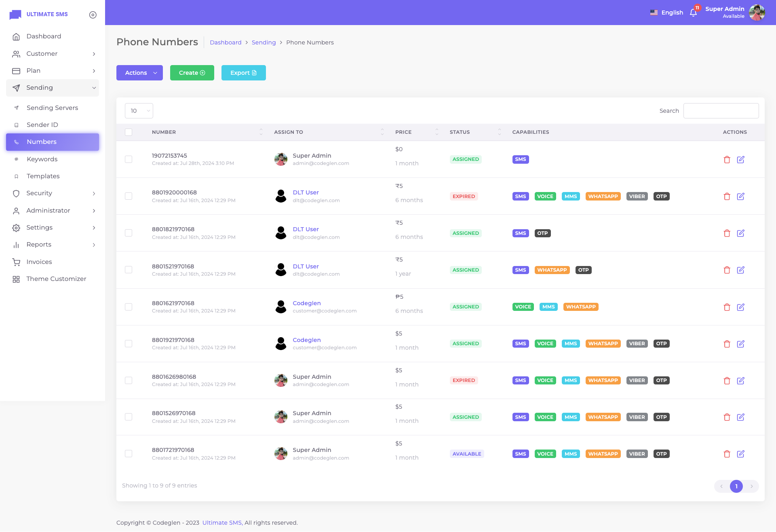The height and width of the screenshot is (532, 776).
Task: Open Sender ID in sidebar
Action: click(x=42, y=125)
